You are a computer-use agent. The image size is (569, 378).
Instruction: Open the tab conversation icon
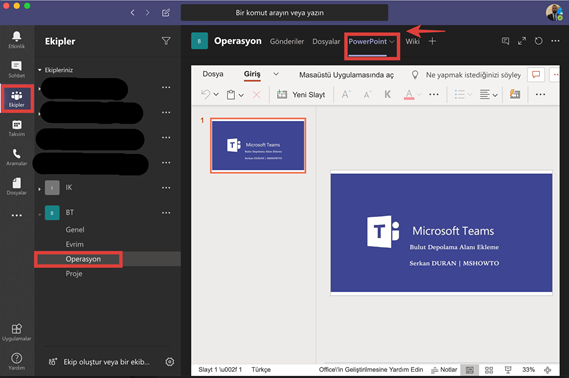(505, 41)
